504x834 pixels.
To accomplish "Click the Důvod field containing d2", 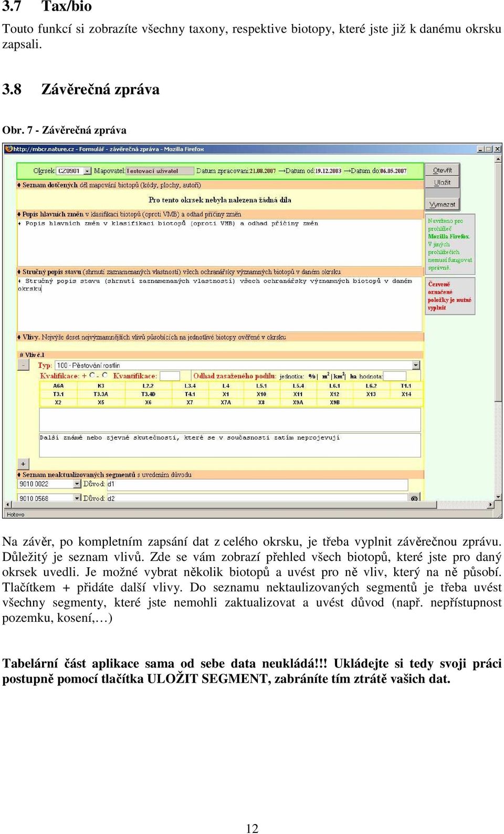I will pyautogui.click(x=257, y=498).
